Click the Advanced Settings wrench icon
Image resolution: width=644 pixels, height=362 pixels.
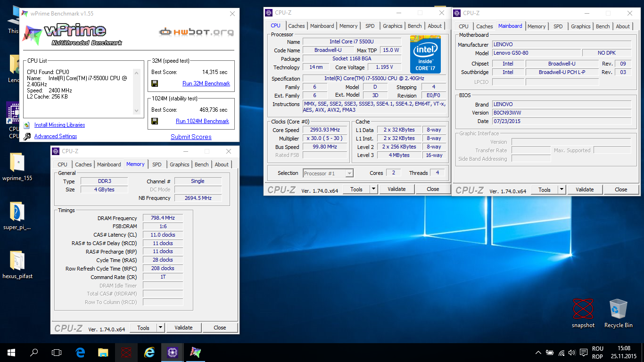[x=26, y=136]
